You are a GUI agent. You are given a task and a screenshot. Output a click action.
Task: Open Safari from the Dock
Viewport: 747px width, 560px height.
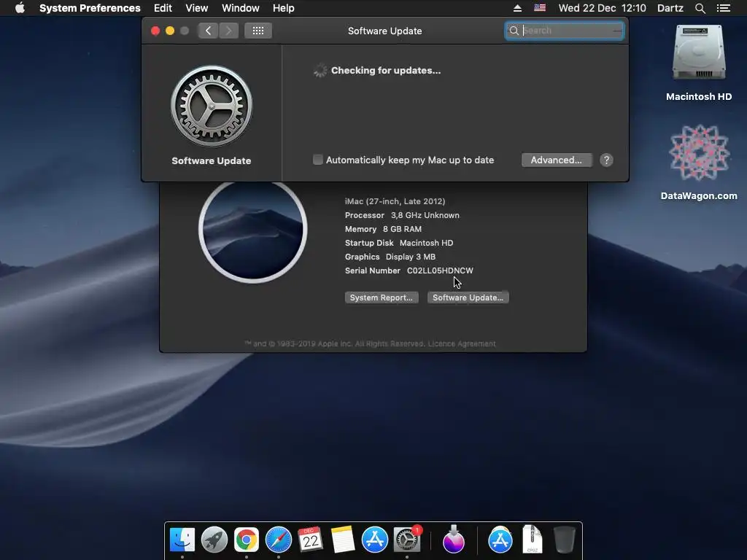(279, 540)
